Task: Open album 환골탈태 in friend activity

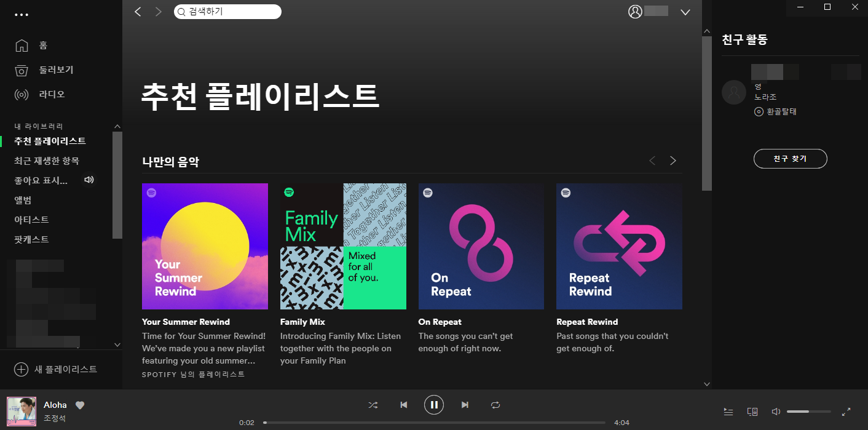Action: (781, 112)
